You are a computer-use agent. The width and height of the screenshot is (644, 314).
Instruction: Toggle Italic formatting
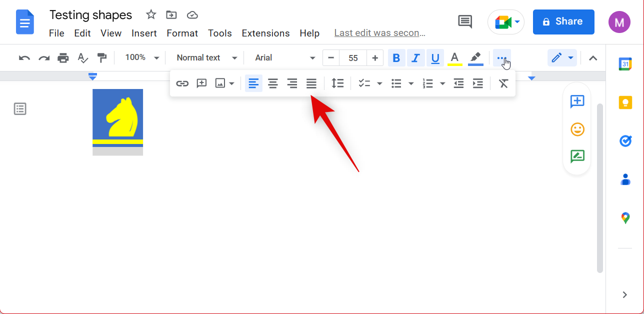[x=415, y=58]
